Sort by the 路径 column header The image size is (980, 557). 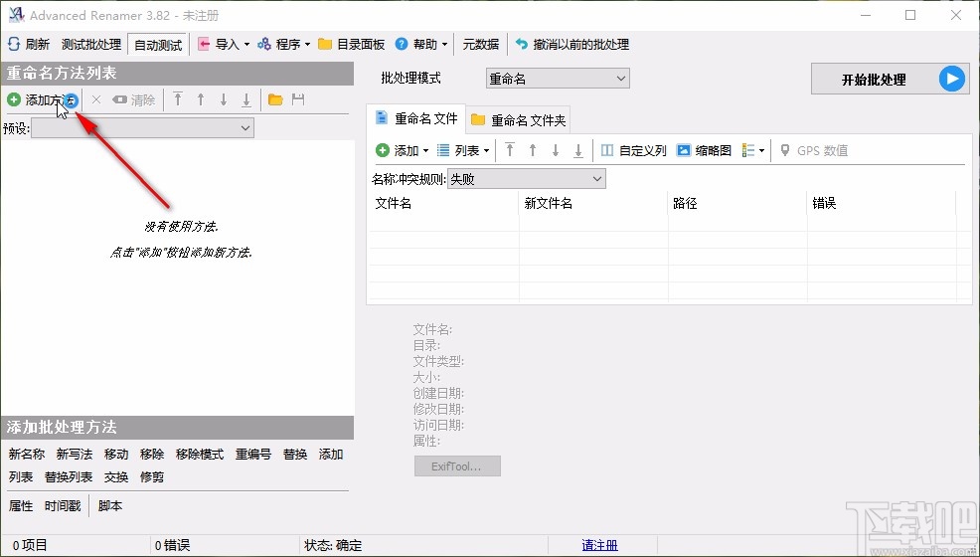tap(737, 204)
